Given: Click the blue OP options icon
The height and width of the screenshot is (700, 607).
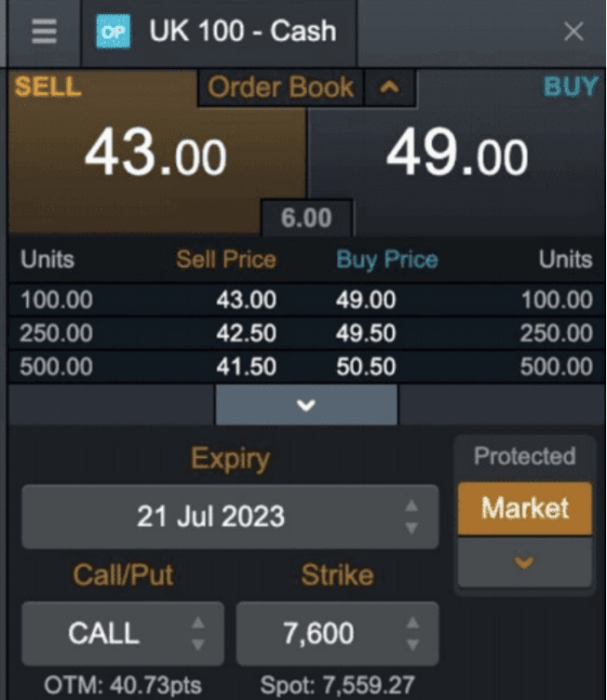Looking at the screenshot, I should coord(115,32).
